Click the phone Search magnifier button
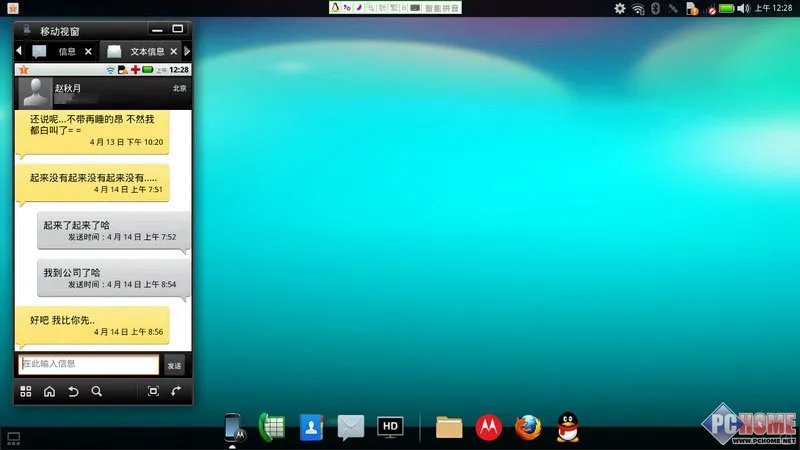Viewport: 800px width, 450px height. [x=97, y=391]
